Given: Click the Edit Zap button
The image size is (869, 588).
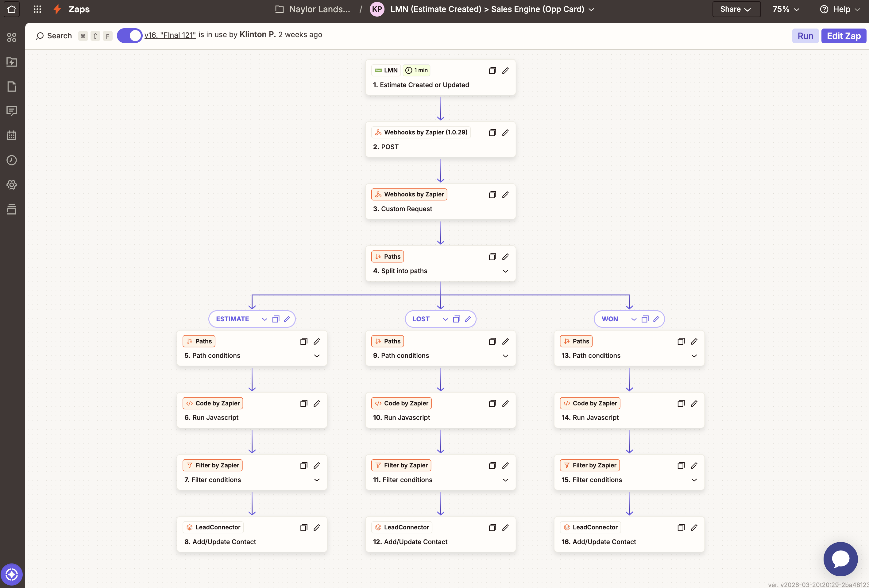Looking at the screenshot, I should point(844,36).
